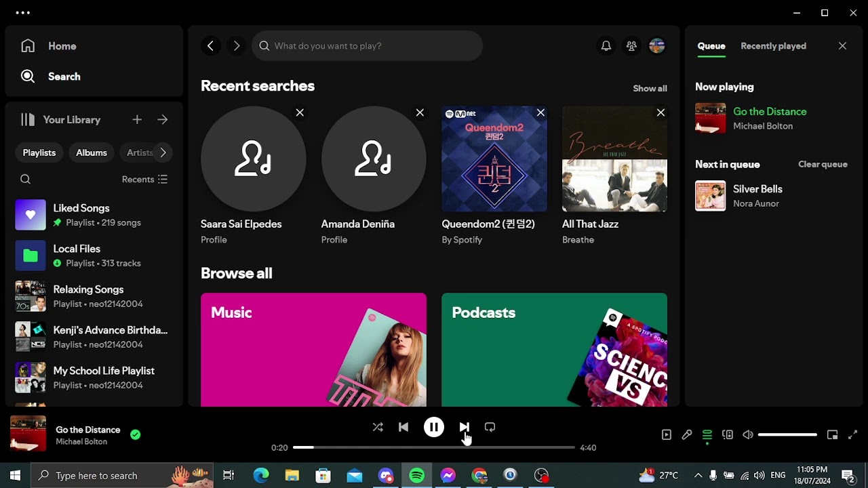
Task: Open Queendom2 playlist cover
Action: (x=494, y=159)
